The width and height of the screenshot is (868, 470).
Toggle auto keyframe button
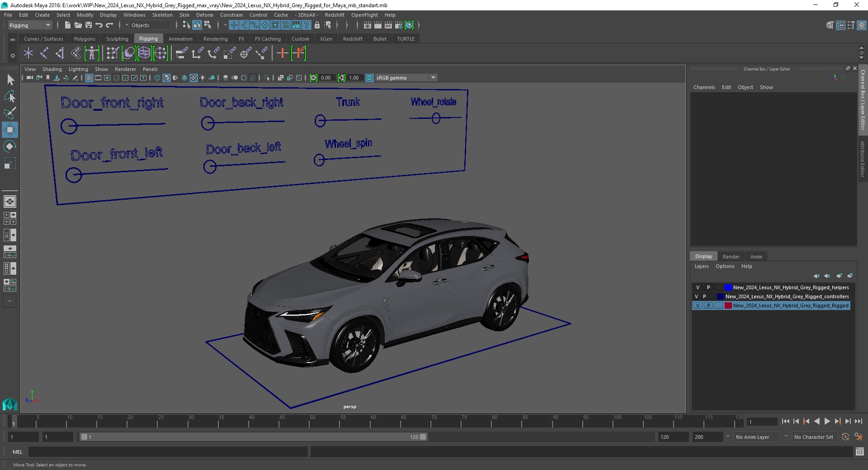[x=845, y=437]
